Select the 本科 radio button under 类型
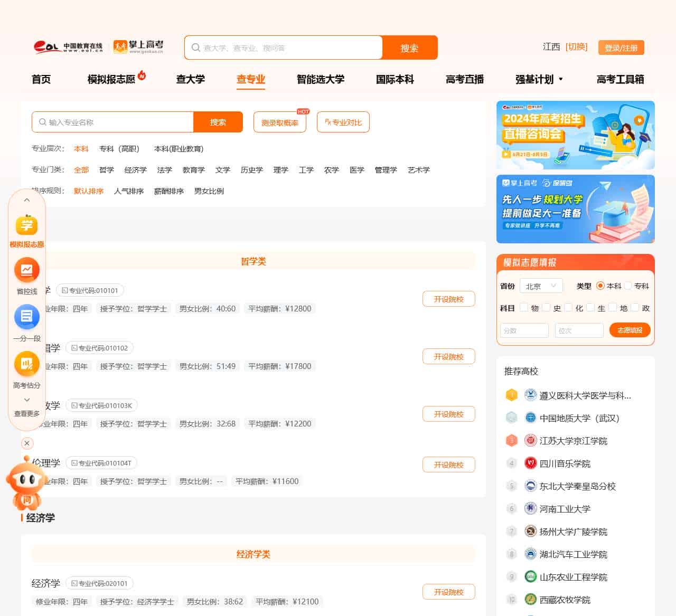This screenshot has height=616, width=676. (x=601, y=286)
